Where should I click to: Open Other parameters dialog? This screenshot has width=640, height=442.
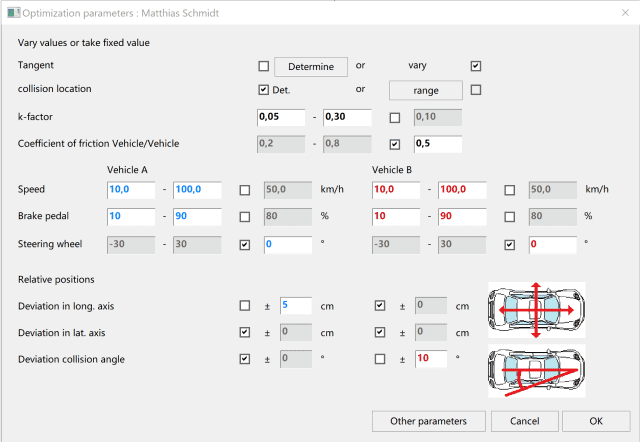point(428,421)
